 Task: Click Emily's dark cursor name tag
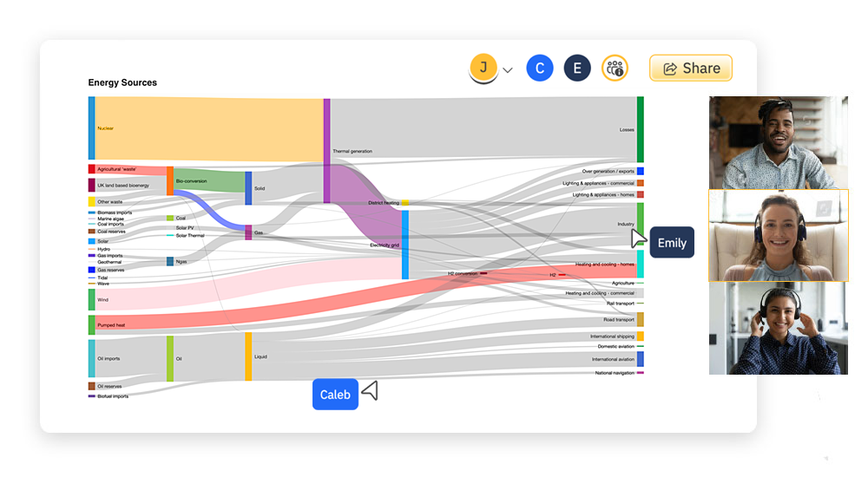(x=672, y=243)
